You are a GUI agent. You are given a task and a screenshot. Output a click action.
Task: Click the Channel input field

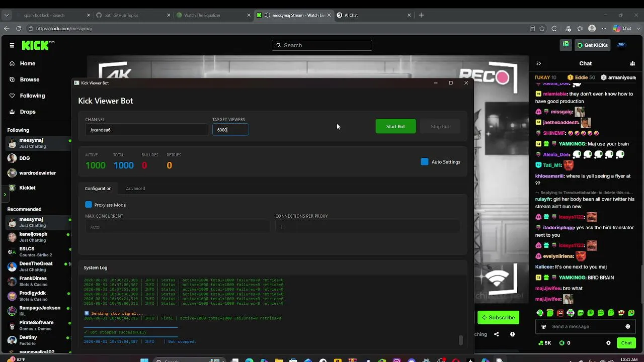pos(146,130)
